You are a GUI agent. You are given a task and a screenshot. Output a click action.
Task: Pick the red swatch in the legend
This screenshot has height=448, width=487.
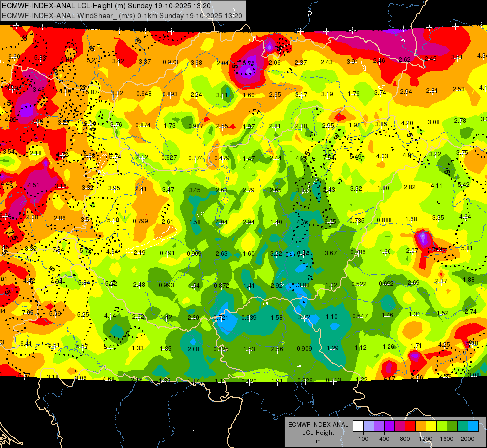click(x=410, y=426)
